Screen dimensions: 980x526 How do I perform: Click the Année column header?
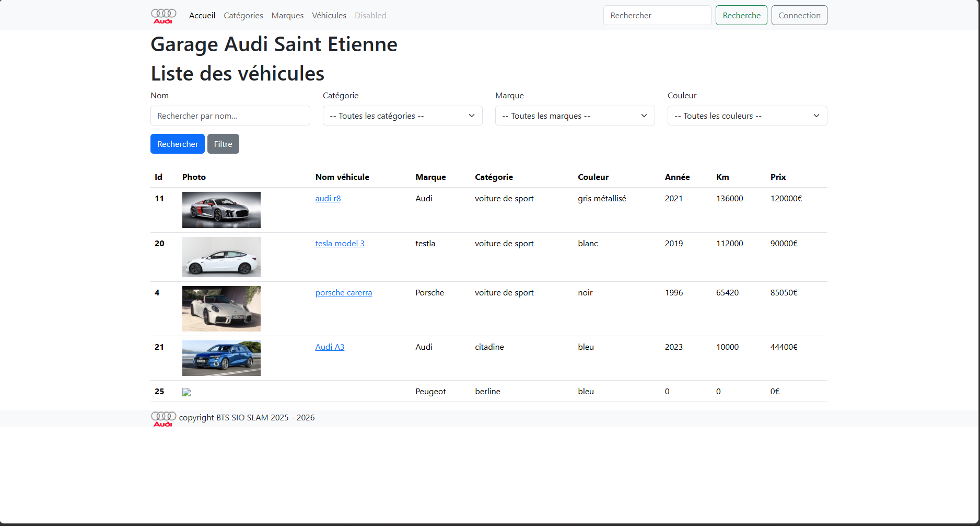(x=677, y=177)
